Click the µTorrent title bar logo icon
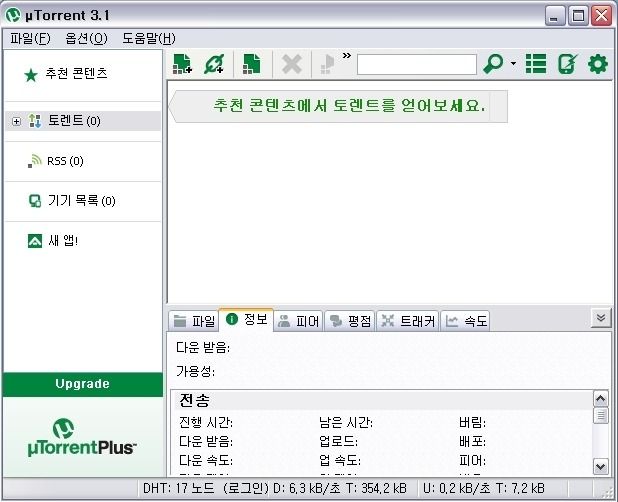The height and width of the screenshot is (502, 618). 13,15
